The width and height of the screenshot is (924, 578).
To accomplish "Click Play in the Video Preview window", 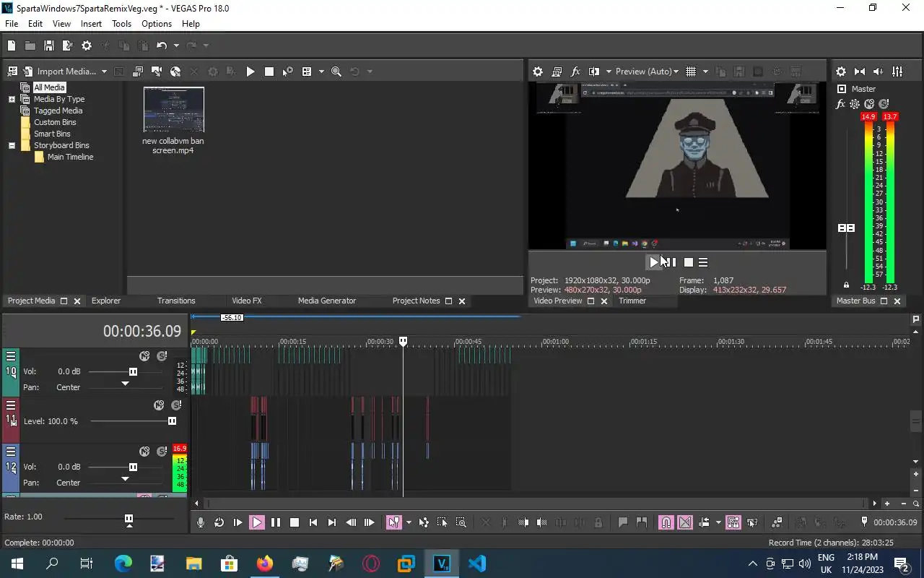I will 654,262.
